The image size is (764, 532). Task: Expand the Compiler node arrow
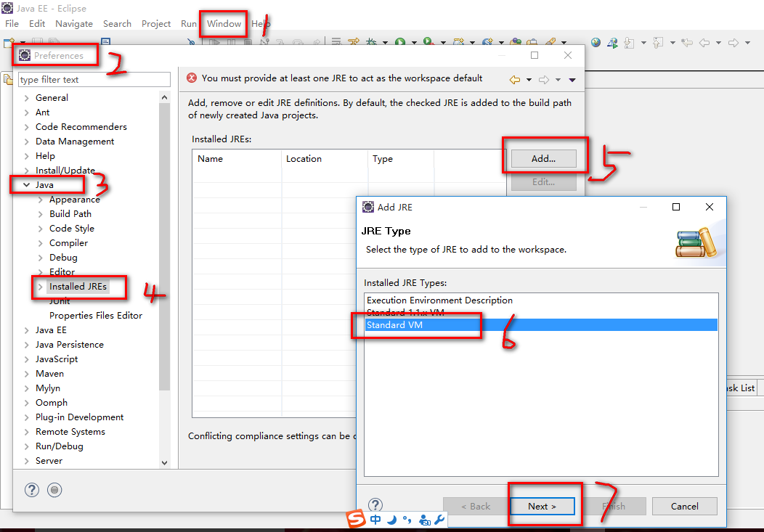pos(41,243)
